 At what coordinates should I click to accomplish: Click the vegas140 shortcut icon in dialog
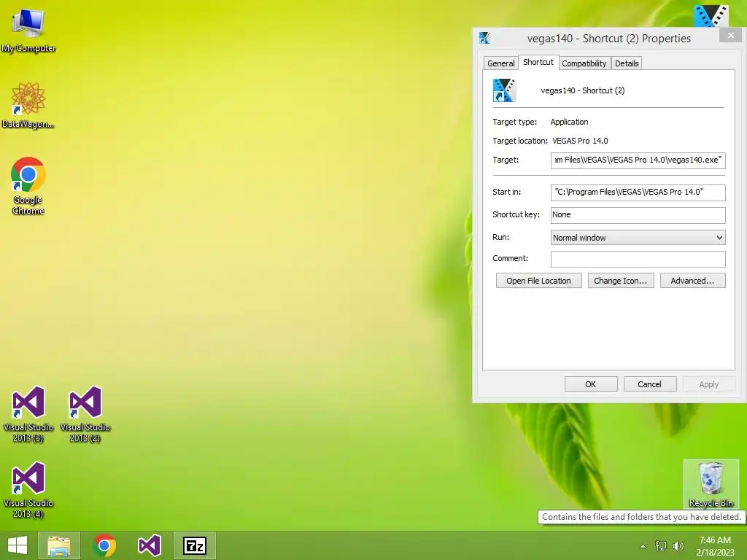504,90
